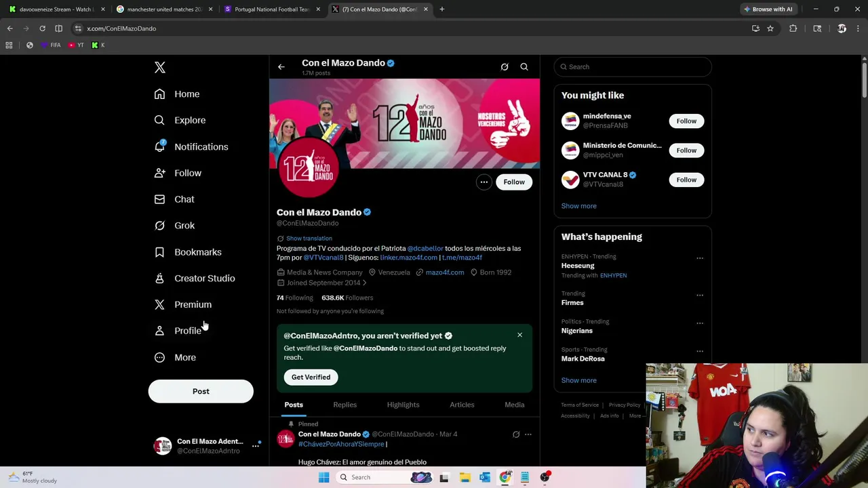Follow Ministerio de Comunicación account
The width and height of the screenshot is (868, 488).
(686, 150)
